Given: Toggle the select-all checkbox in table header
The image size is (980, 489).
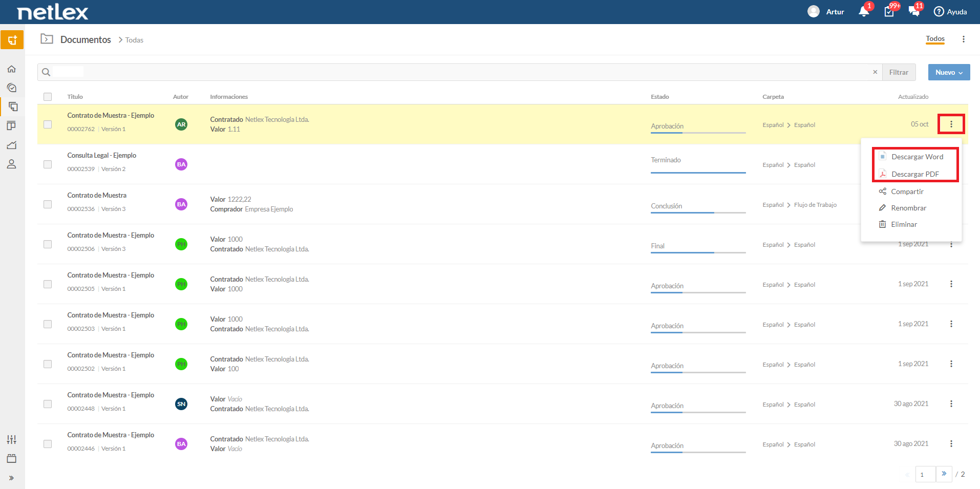Looking at the screenshot, I should coord(48,97).
